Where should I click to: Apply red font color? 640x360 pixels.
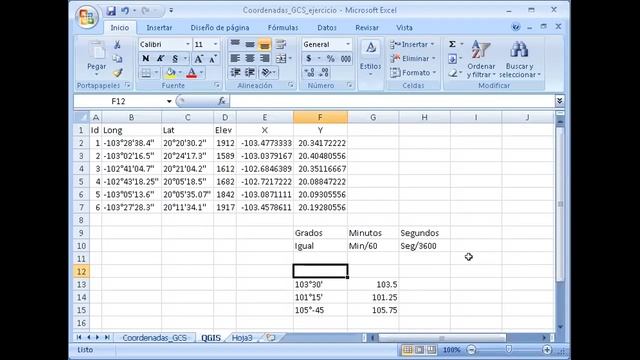[191, 73]
